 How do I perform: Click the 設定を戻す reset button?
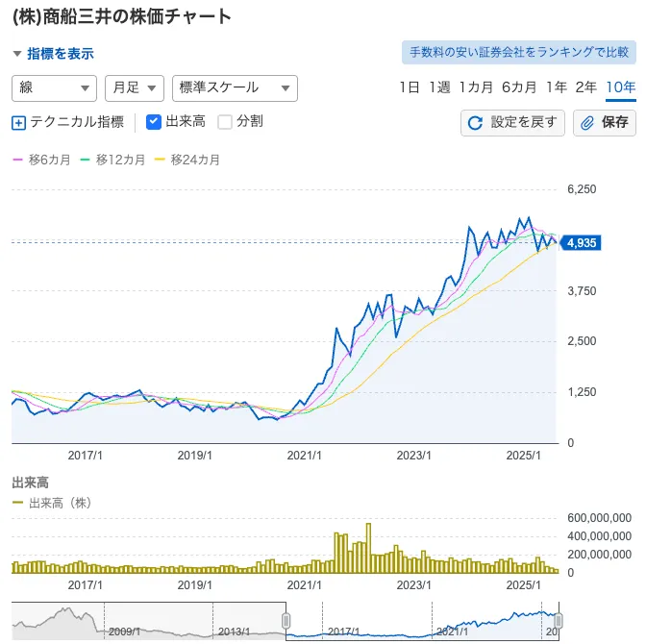tap(512, 123)
